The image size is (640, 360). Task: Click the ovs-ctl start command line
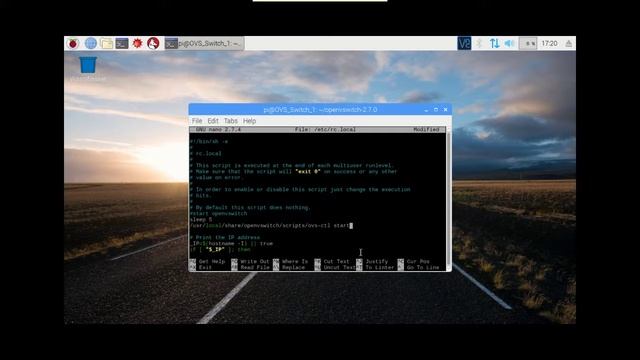(x=270, y=225)
